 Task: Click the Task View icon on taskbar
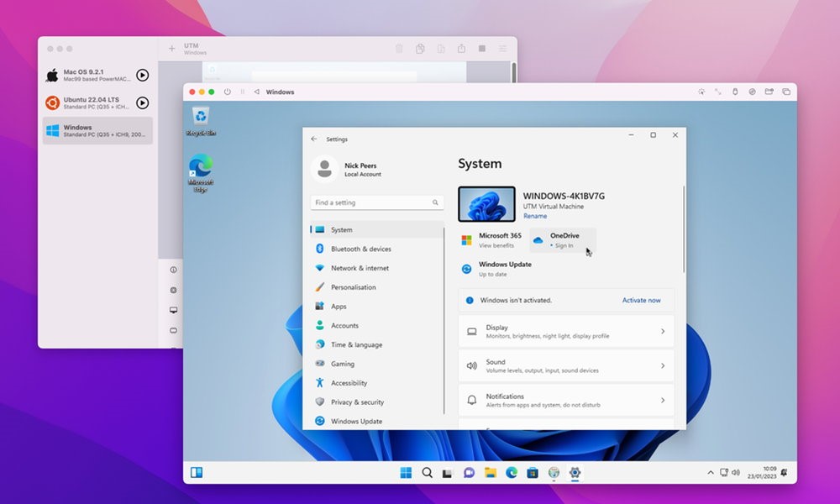pyautogui.click(x=448, y=473)
